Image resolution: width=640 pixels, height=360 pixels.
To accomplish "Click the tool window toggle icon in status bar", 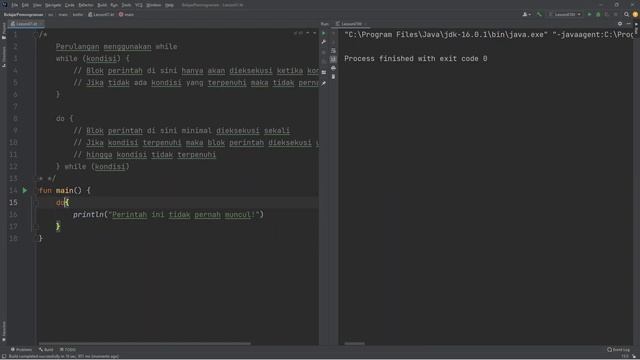I will [4, 356].
